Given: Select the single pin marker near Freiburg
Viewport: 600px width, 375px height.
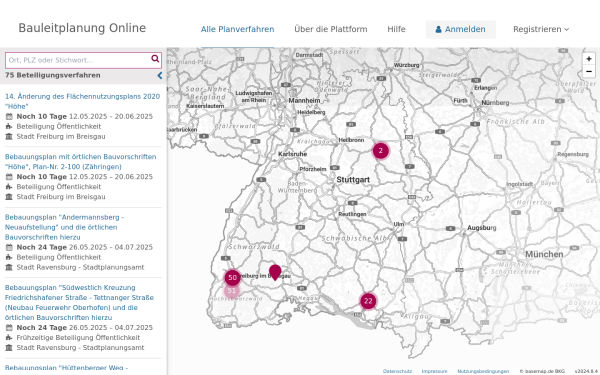Looking at the screenshot, I should [275, 272].
